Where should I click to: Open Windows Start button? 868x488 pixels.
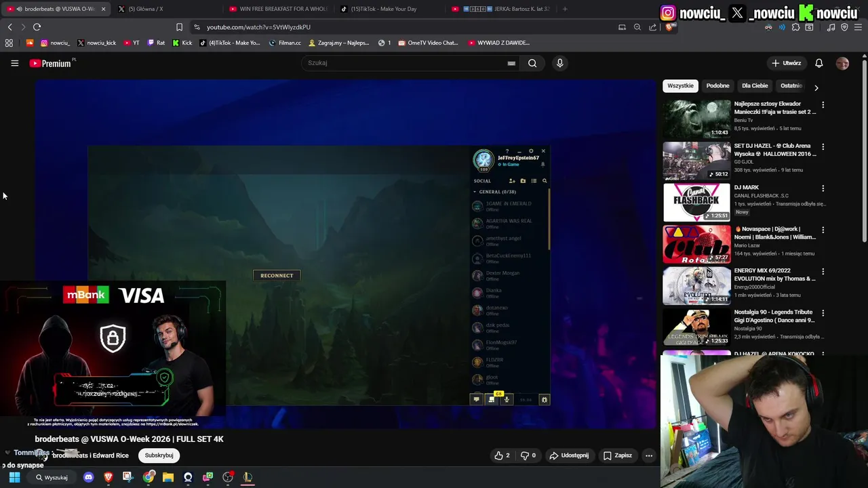coord(14,477)
